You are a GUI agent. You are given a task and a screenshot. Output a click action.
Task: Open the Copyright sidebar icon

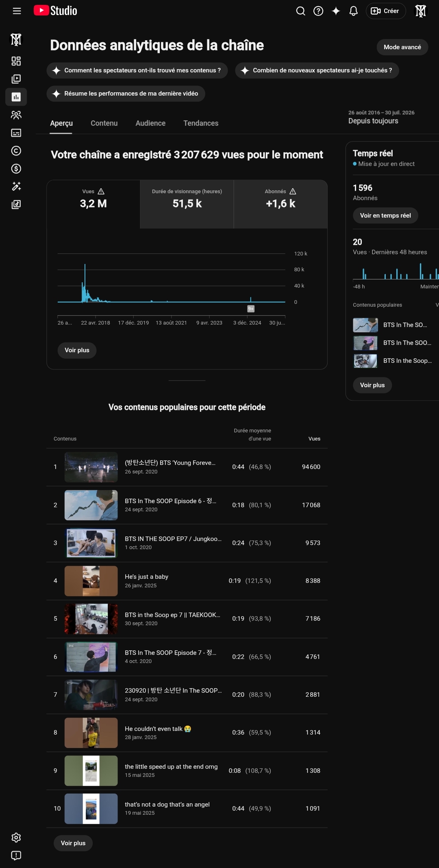[16, 151]
